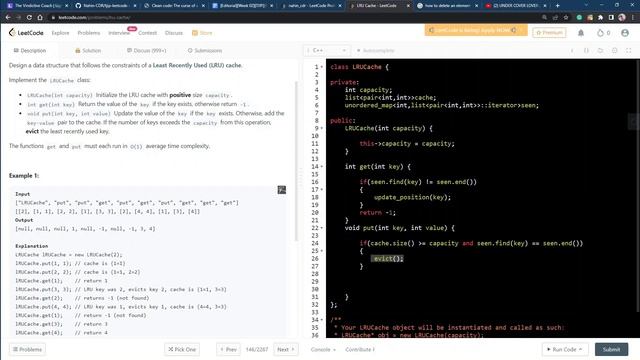This screenshot has height=360, width=640.
Task: Click the Contribute link
Action: coord(360,349)
